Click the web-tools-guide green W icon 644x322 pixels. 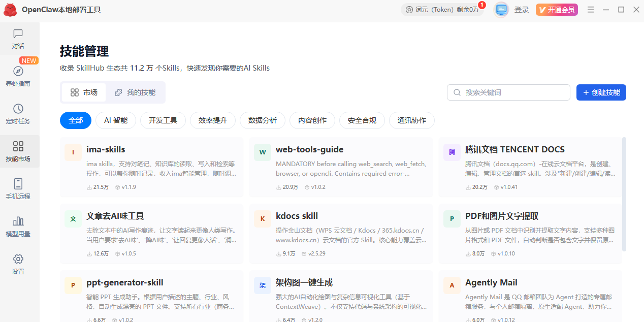263,152
